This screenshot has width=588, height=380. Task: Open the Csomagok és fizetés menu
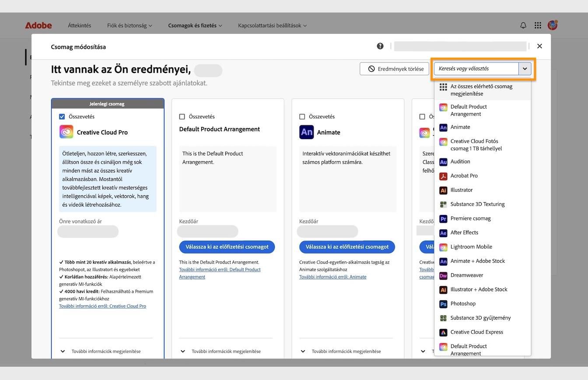pyautogui.click(x=193, y=25)
